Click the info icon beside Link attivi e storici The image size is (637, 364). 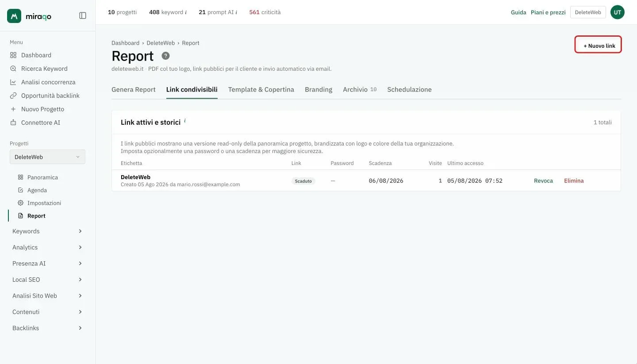tap(185, 121)
